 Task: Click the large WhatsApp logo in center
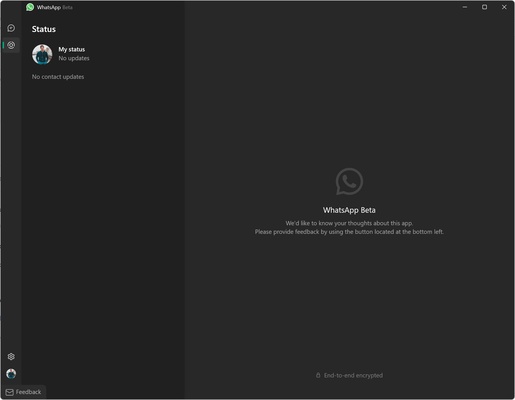[x=349, y=181]
